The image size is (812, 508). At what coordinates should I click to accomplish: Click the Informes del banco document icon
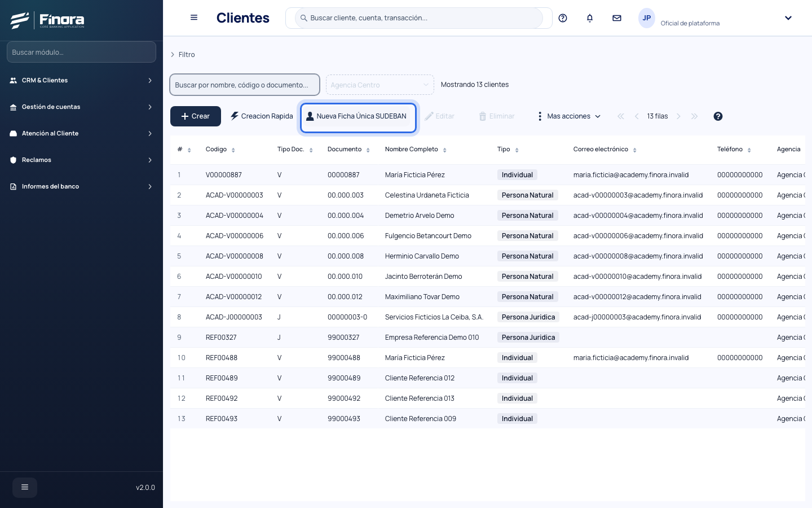[13, 187]
